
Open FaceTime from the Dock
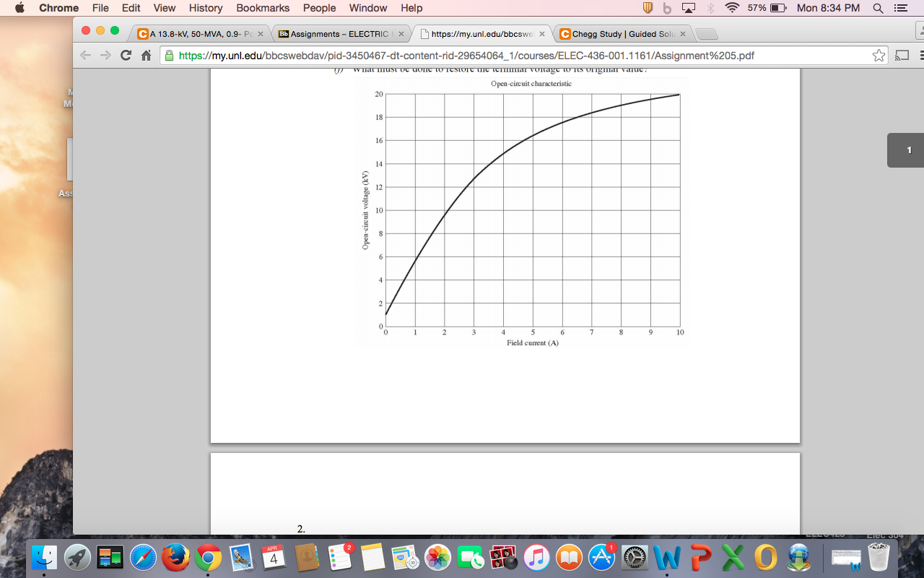(471, 557)
